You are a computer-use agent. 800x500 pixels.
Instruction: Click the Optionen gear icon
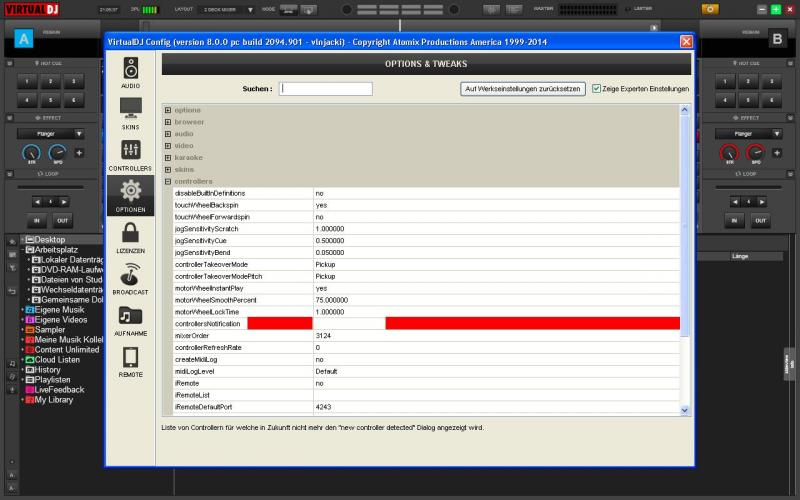pyautogui.click(x=131, y=195)
